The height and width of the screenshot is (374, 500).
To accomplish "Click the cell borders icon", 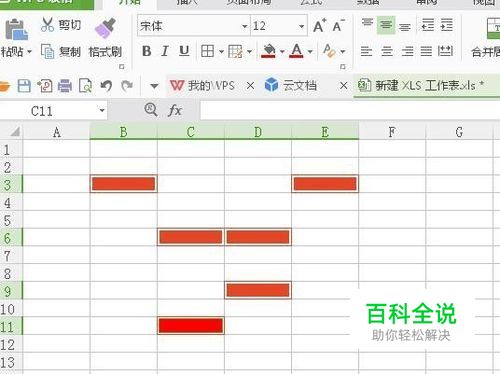I will tap(207, 51).
